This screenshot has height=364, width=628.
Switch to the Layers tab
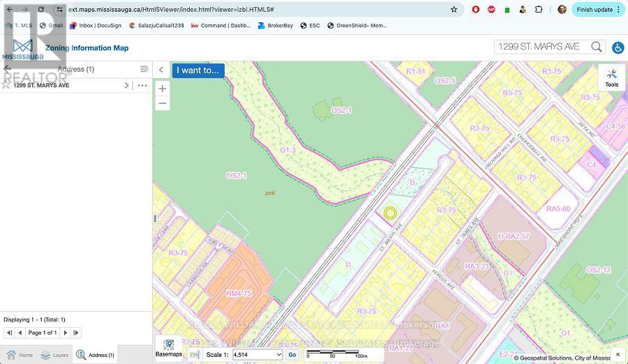pos(54,355)
